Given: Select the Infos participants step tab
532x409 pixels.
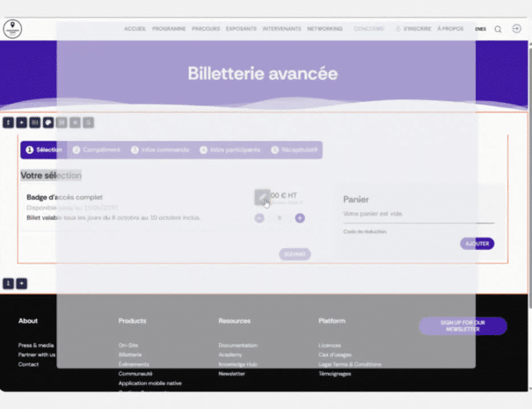Looking at the screenshot, I should (230, 150).
